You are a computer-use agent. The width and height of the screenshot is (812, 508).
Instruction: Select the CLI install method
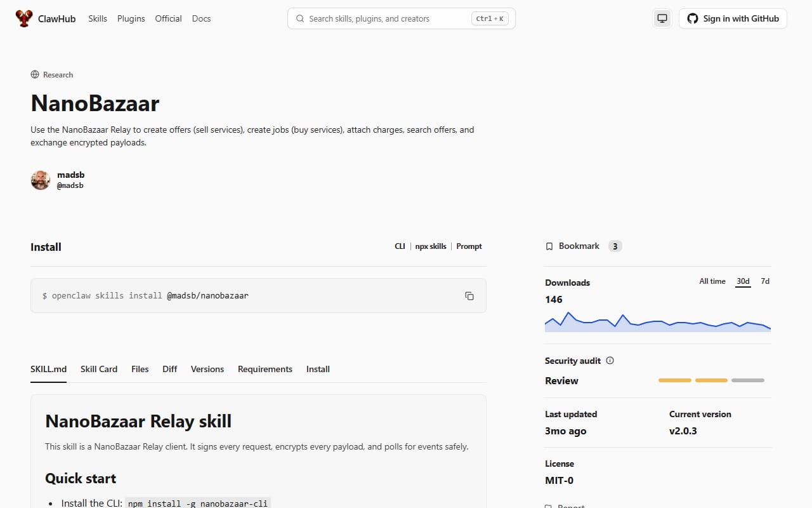[400, 246]
